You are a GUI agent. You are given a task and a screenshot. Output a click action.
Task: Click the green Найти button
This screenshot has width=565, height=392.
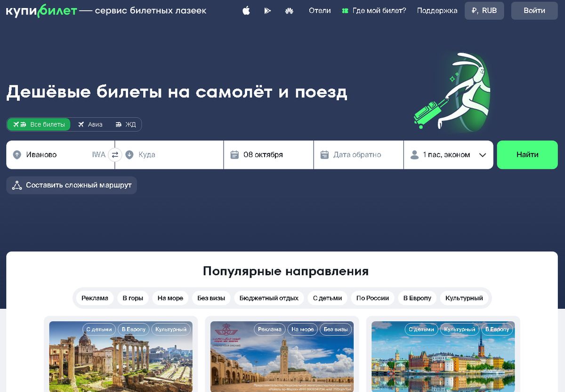pyautogui.click(x=527, y=155)
